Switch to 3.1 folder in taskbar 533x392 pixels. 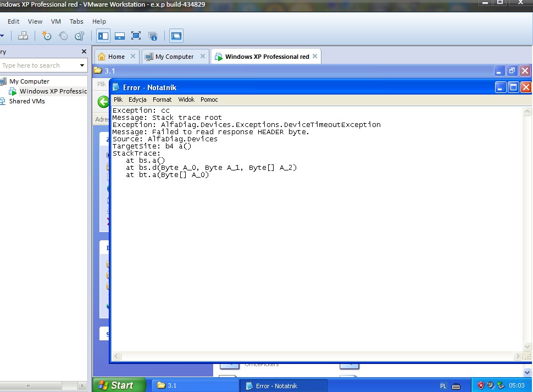point(196,385)
